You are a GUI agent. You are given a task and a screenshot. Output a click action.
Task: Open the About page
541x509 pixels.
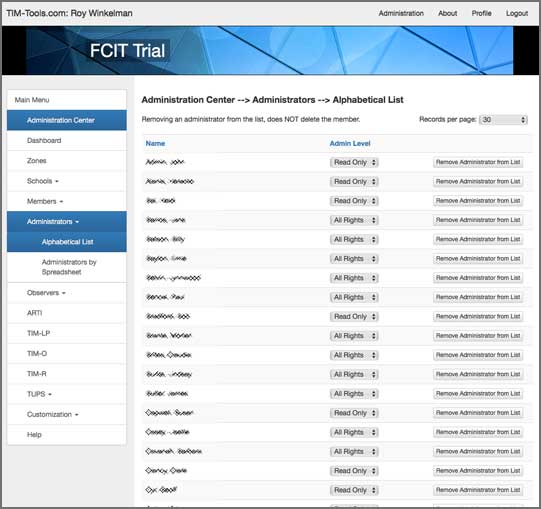click(447, 13)
